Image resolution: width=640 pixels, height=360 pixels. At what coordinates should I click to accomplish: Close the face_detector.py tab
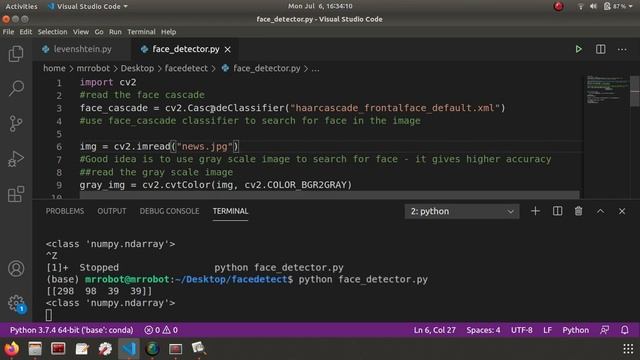point(228,49)
